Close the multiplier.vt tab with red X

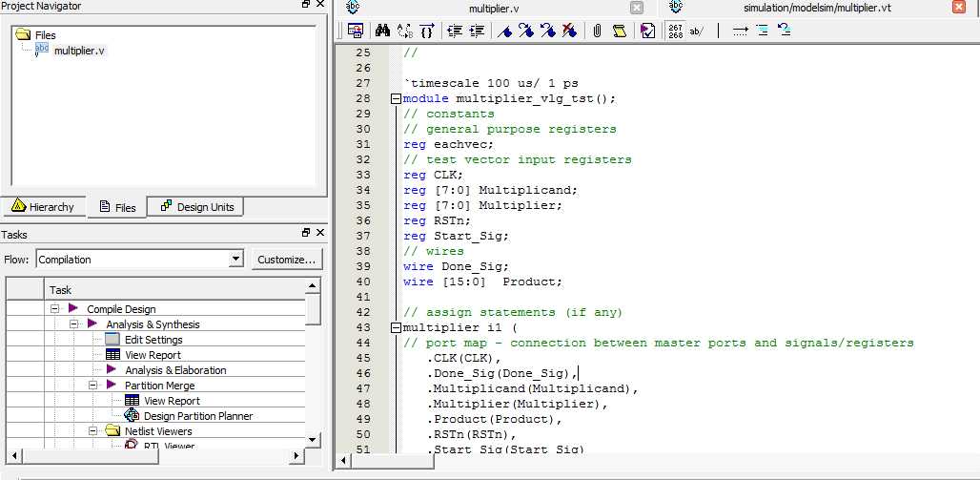click(x=959, y=8)
